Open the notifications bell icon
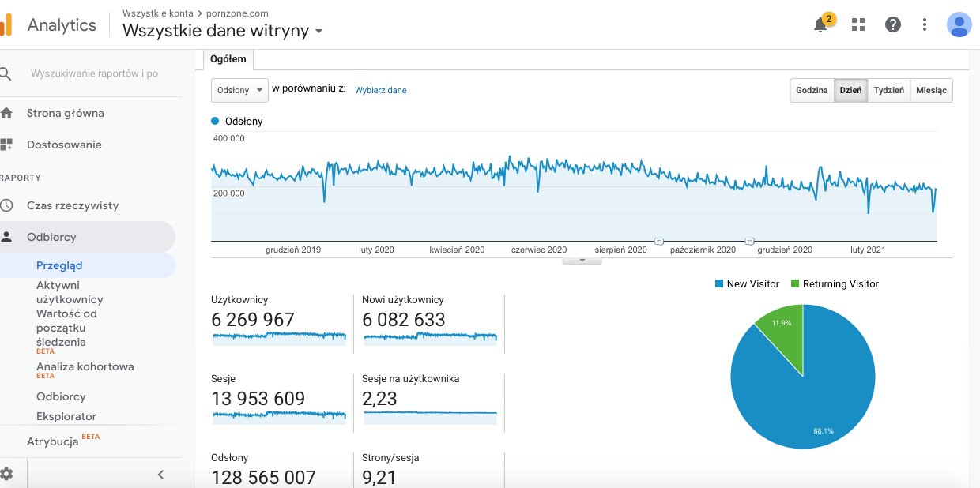 coord(820,24)
